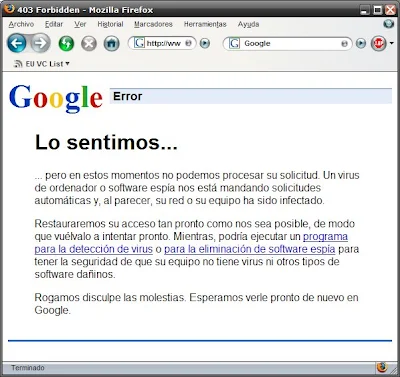400x377 pixels.
Task: Click the 'Lo sentimos...' heading
Action: pyautogui.click(x=106, y=142)
